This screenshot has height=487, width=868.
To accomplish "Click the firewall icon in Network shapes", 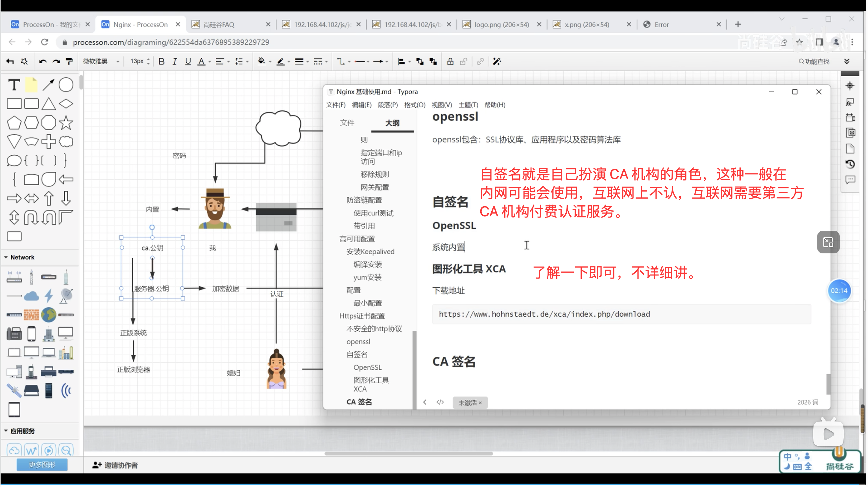I will 31,315.
